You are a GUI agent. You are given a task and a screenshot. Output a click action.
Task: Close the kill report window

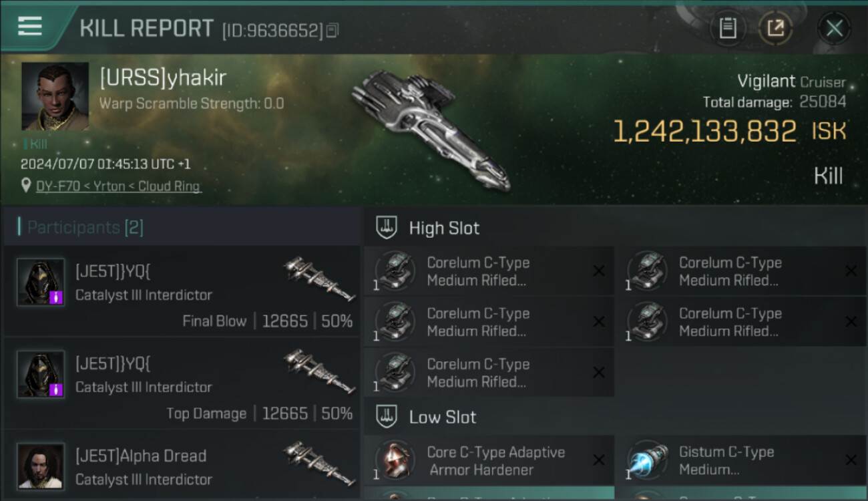coord(834,28)
